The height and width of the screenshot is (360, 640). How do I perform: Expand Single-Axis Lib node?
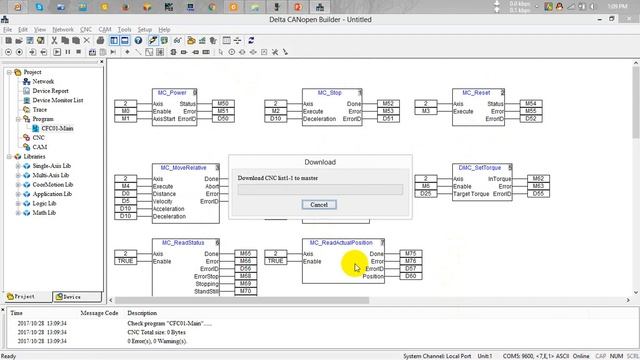pyautogui.click(x=18, y=166)
